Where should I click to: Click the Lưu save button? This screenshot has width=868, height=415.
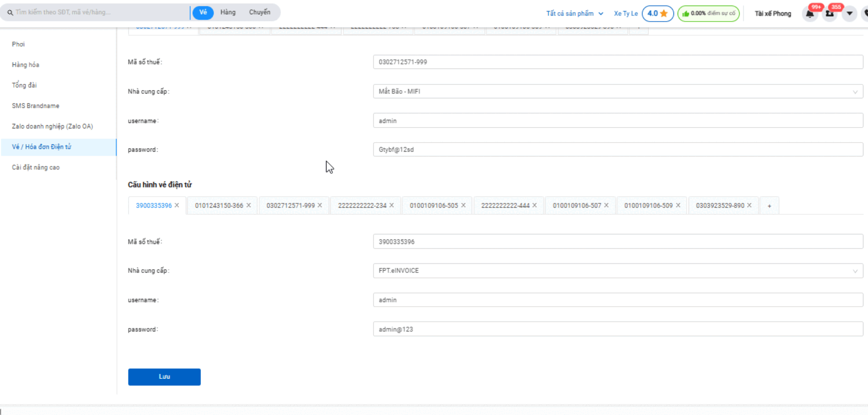164,377
